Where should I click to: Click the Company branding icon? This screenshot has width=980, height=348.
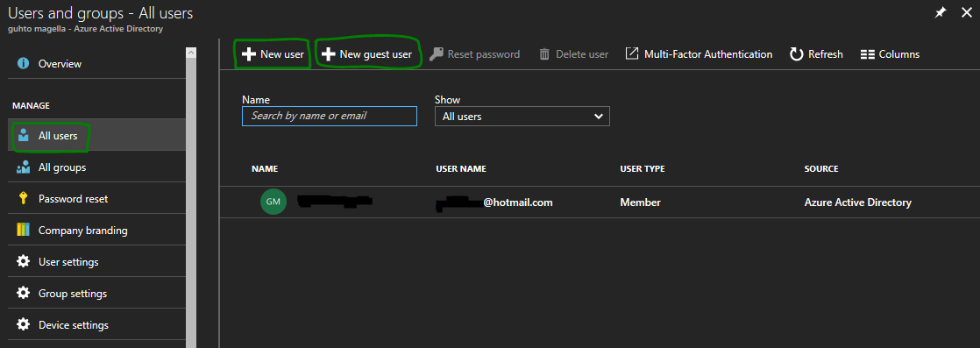[23, 230]
